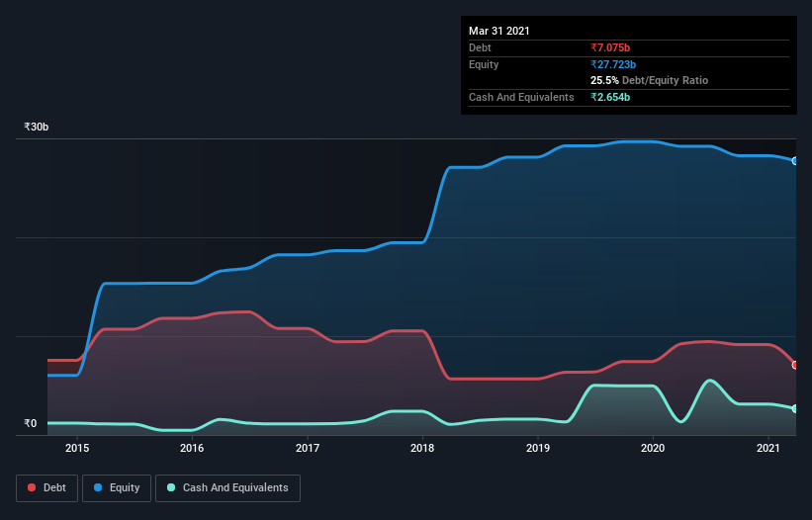
Task: Click the teal Cash And Equivalents legend dot
Action: point(171,487)
